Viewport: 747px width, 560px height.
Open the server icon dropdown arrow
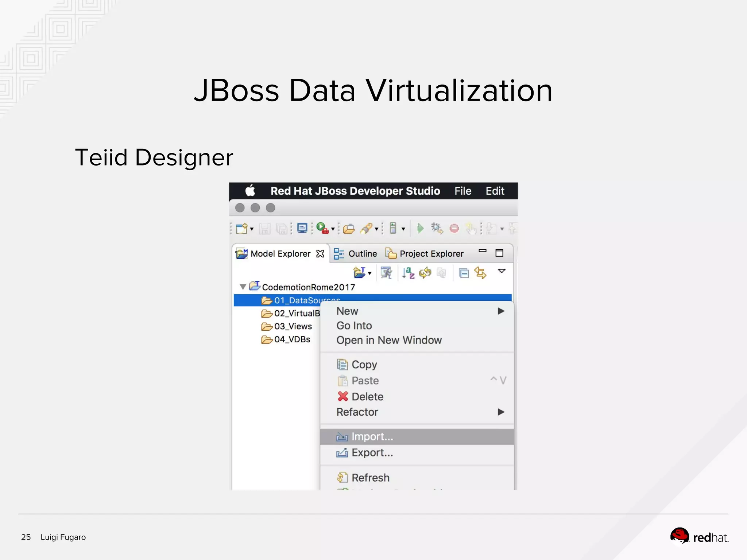[403, 229]
